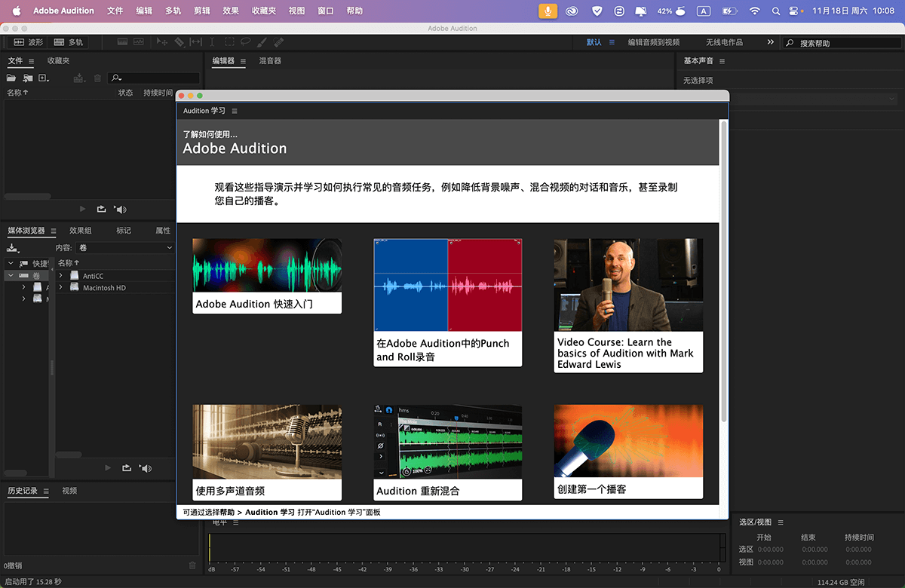Viewport: 905px width, 588px height.
Task: Click the Files panel search field
Action: pos(155,78)
